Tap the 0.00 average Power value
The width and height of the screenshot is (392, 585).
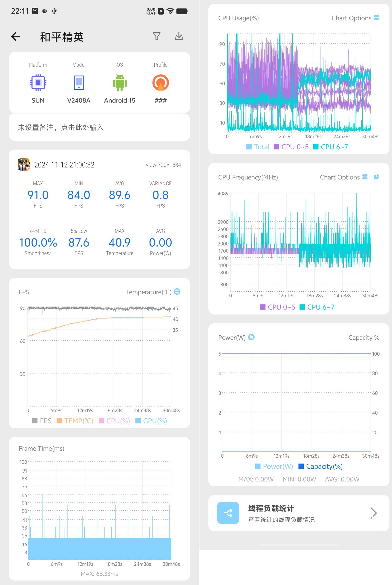coord(161,243)
